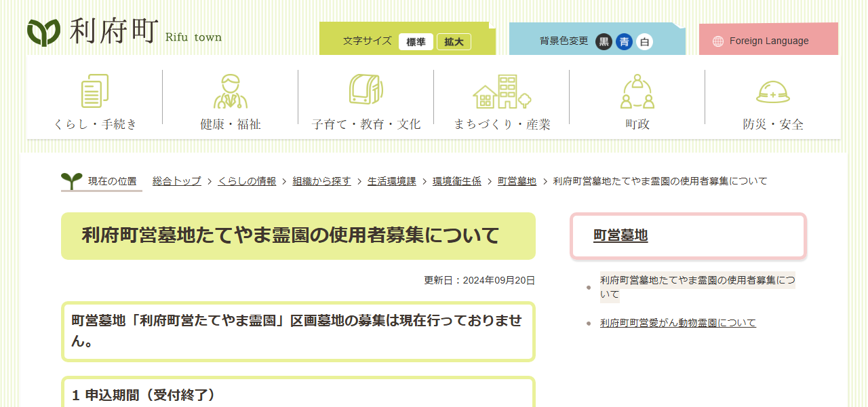Open the 防災・安全 menu label
The image size is (868, 407).
point(773,124)
